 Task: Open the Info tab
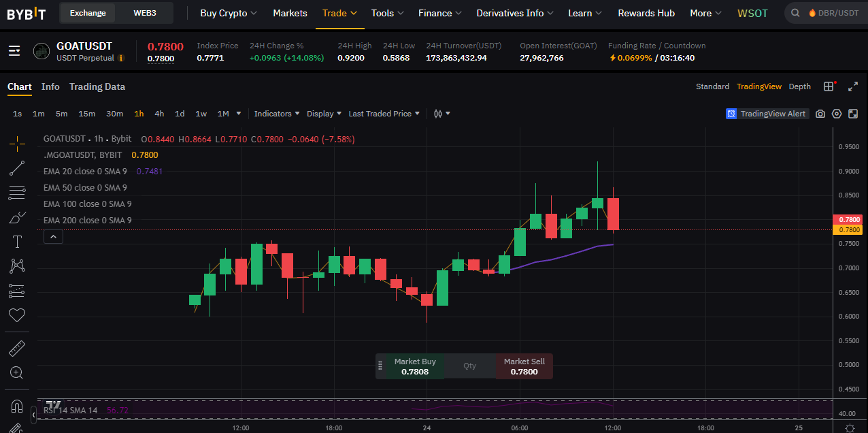point(50,86)
